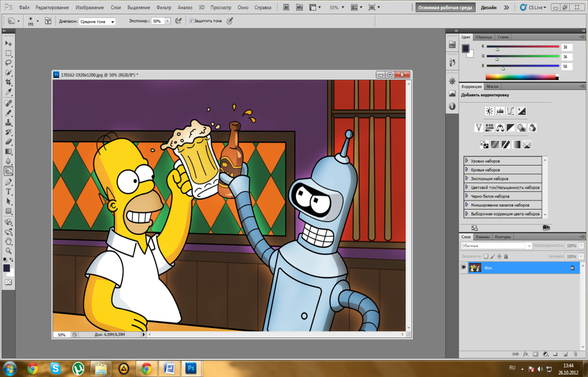The height and width of the screenshot is (377, 588).
Task: Select the Lasso tool
Action: [x=8, y=63]
